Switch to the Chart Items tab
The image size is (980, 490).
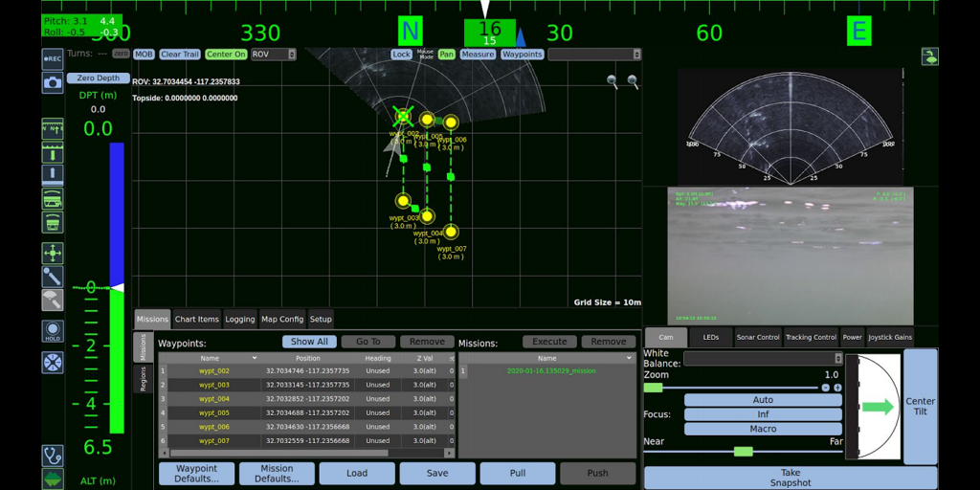pos(197,319)
